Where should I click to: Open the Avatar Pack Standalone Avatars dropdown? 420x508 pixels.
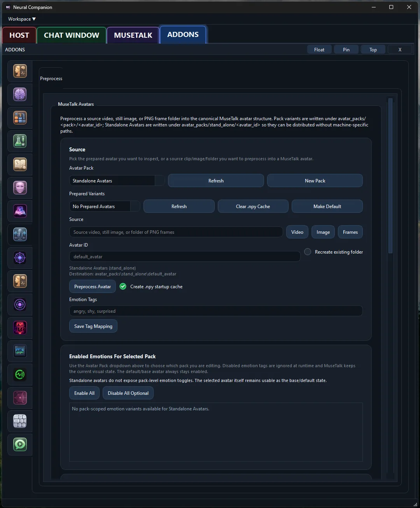point(117,180)
